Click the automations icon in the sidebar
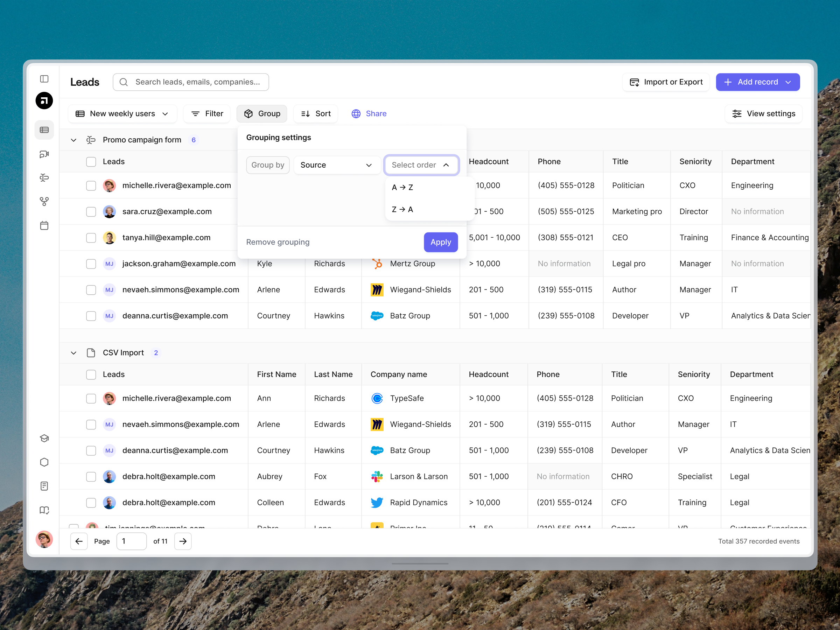Image resolution: width=840 pixels, height=630 pixels. [44, 177]
